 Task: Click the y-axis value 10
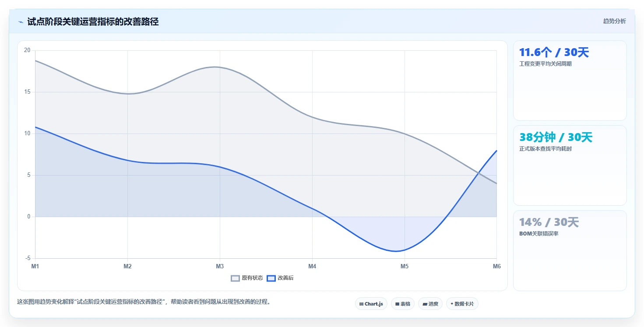[x=27, y=134]
